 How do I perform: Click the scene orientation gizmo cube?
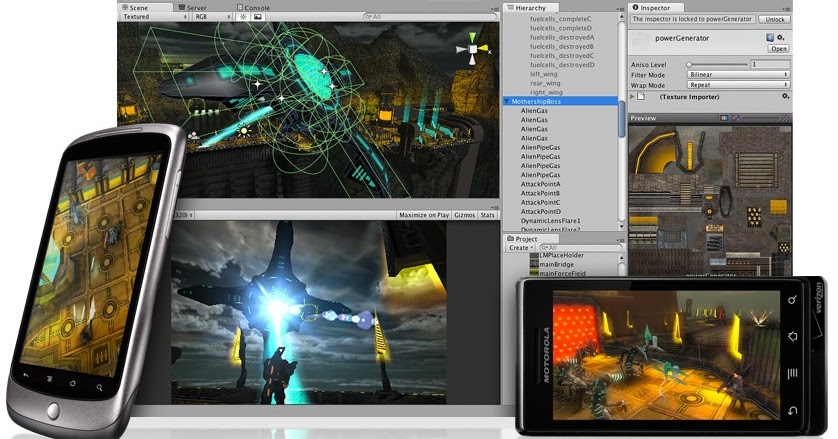click(x=473, y=49)
